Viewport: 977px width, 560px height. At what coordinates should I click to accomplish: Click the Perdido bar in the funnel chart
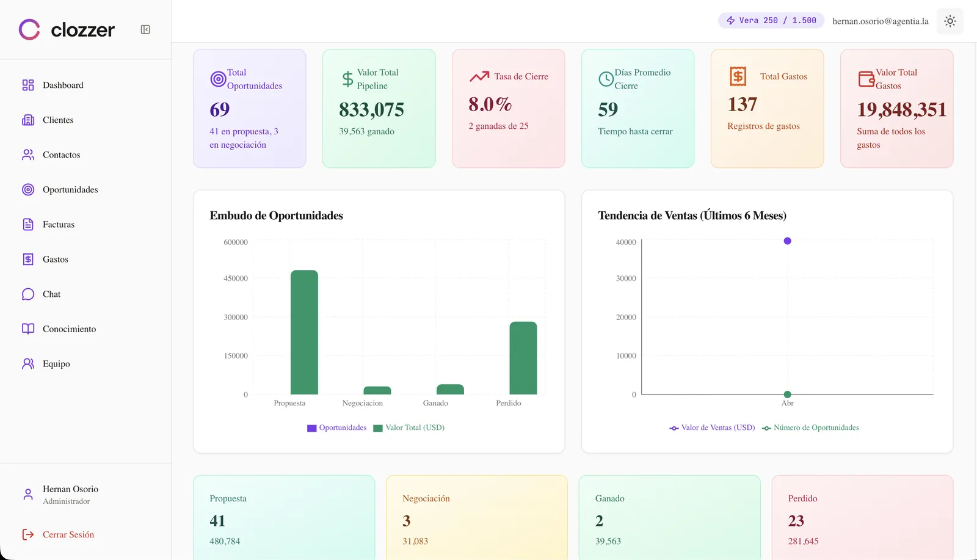523,358
